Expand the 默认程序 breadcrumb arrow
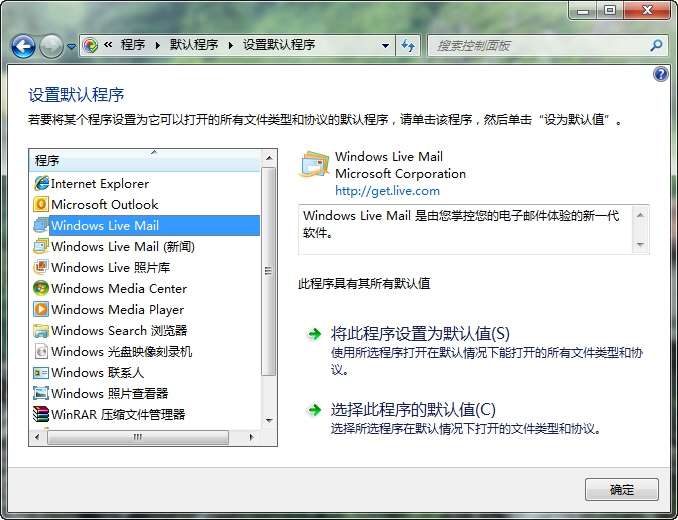This screenshot has width=678, height=520. (231, 45)
